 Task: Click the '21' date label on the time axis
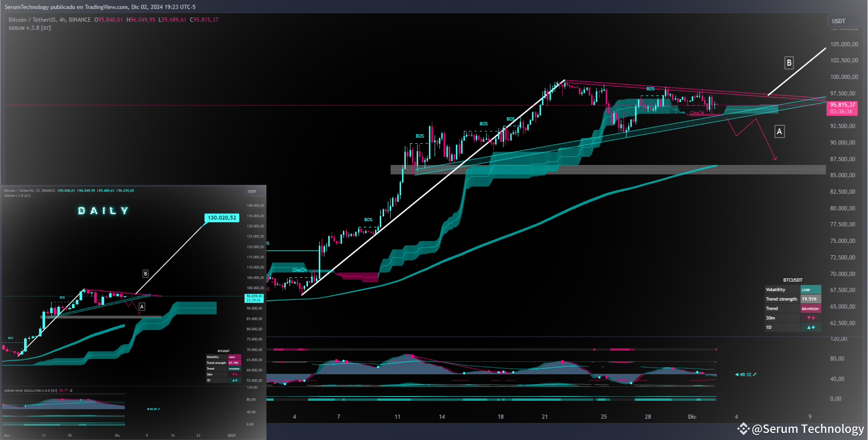point(545,417)
